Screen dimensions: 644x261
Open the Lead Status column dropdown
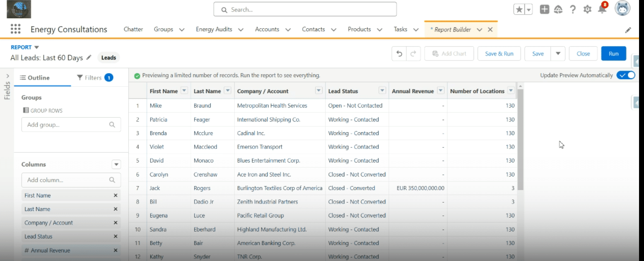click(382, 91)
